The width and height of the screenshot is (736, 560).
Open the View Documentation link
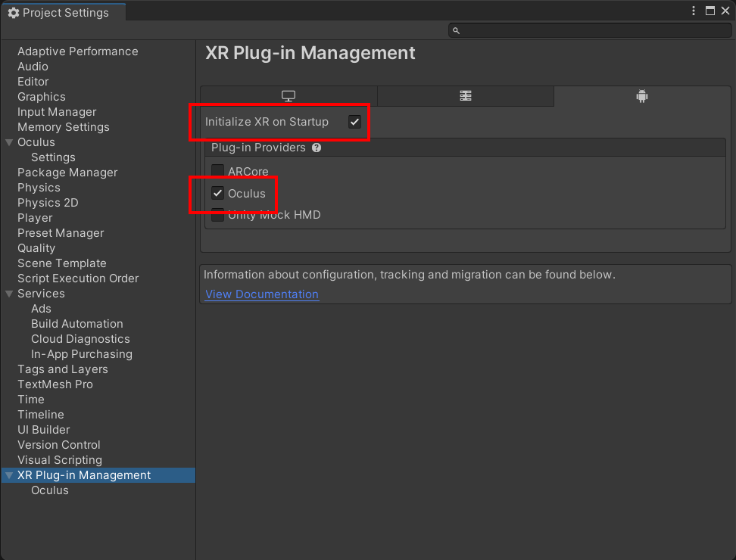261,294
